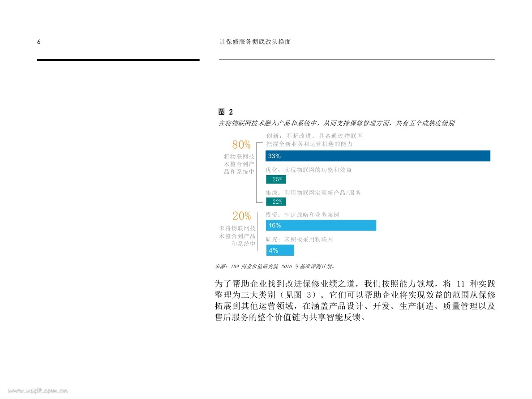The image size is (532, 399).
Task: Click the text 将物联网技术整合到产品和系统中
Action: click(x=239, y=164)
